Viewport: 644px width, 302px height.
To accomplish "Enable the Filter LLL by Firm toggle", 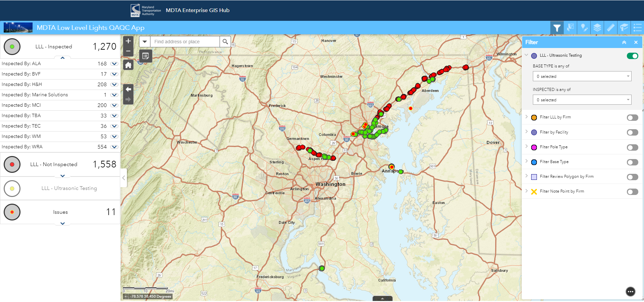I will pos(632,118).
